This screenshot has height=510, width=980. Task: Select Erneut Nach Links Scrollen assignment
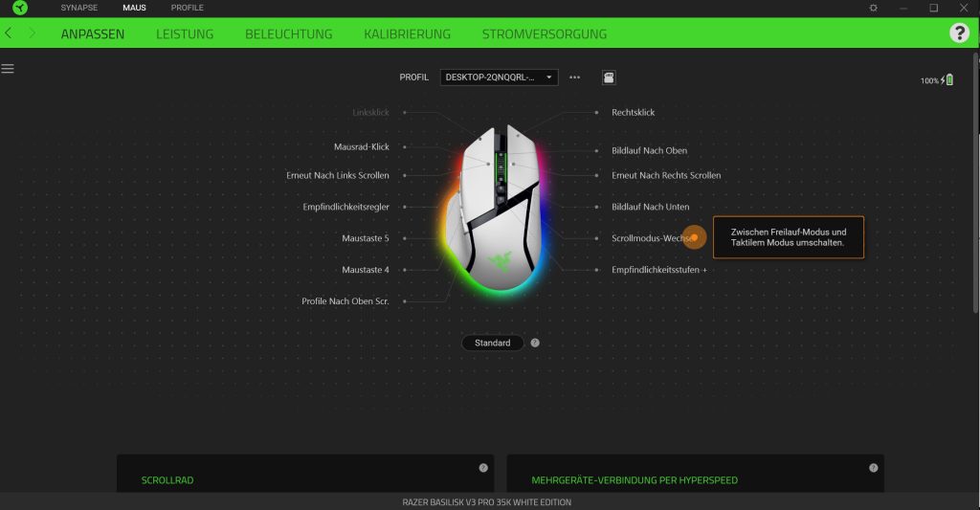coord(338,176)
